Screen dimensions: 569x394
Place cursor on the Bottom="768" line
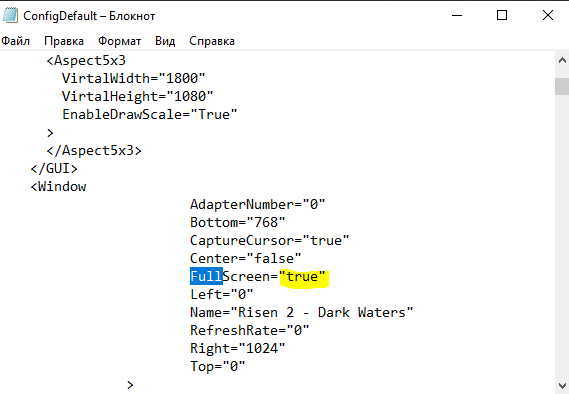click(238, 222)
